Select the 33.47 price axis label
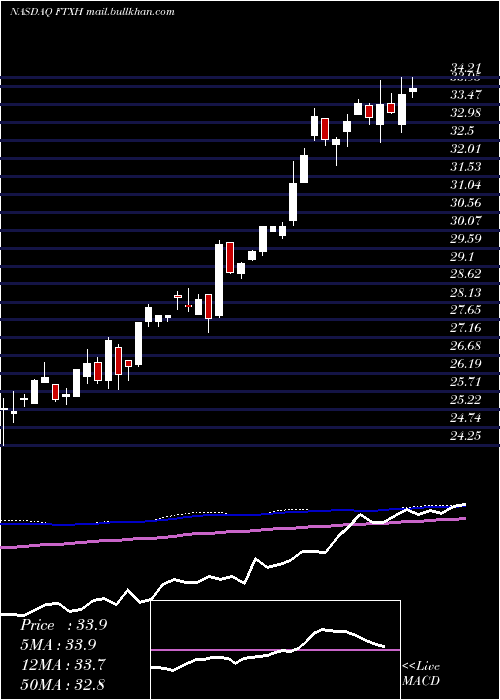 (466, 95)
